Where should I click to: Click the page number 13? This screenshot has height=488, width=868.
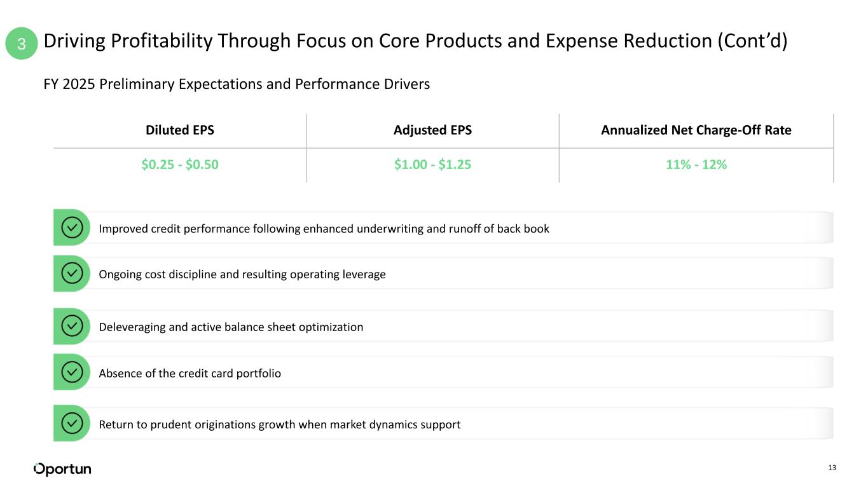tap(832, 468)
